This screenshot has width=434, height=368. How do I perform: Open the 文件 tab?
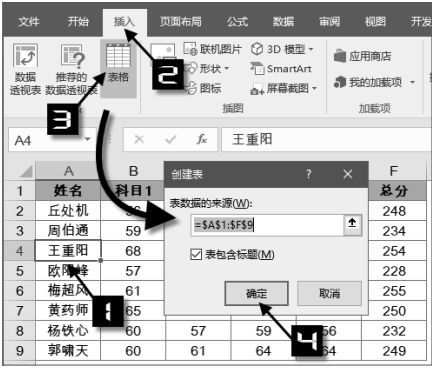pyautogui.click(x=28, y=22)
